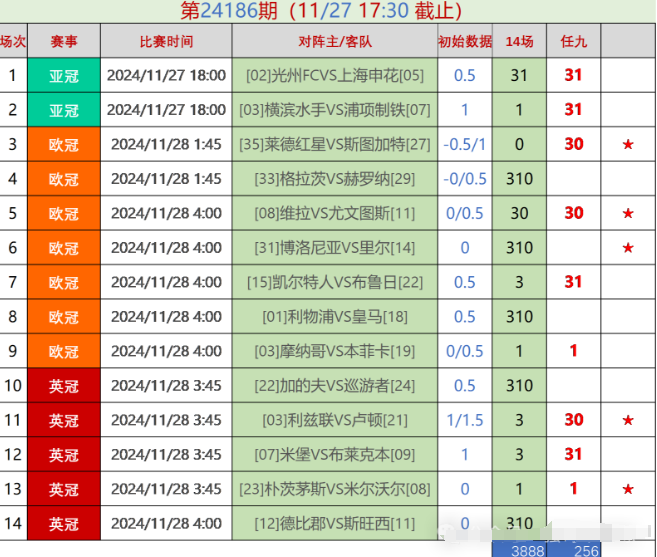
Task: Click the 任九 column header
Action: (x=573, y=41)
